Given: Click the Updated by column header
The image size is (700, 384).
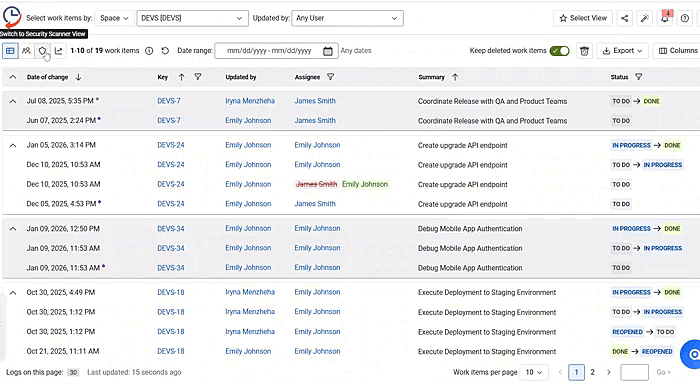Looking at the screenshot, I should pyautogui.click(x=241, y=77).
